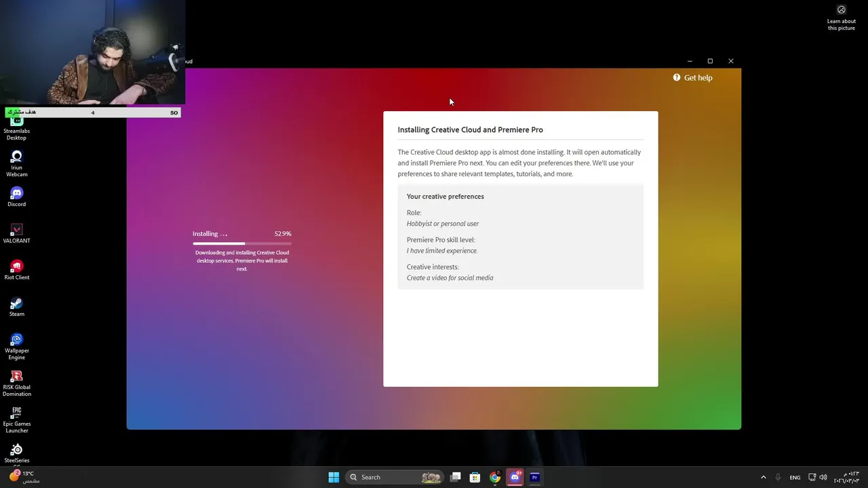Switch to Discord in the taskbar

(x=515, y=477)
